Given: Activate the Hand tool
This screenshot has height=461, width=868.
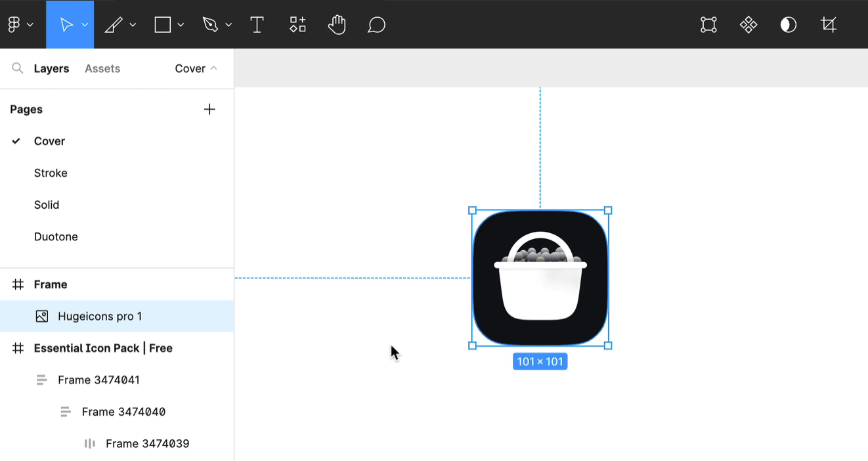Looking at the screenshot, I should tap(337, 25).
